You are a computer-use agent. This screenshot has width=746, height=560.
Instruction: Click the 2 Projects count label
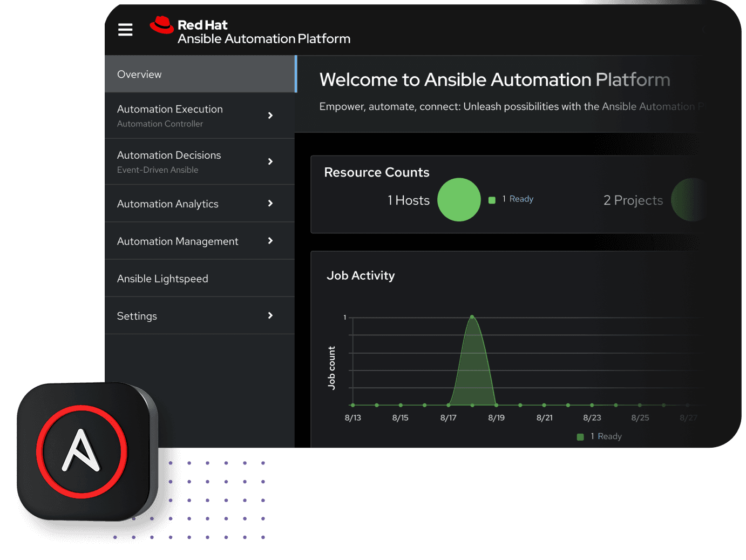pos(633,200)
